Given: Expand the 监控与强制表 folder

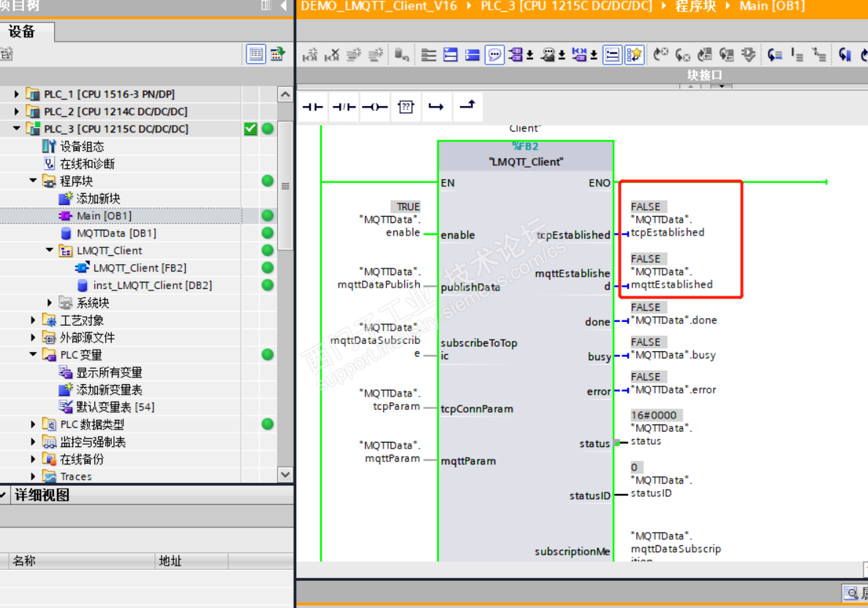Looking at the screenshot, I should pos(33,442).
